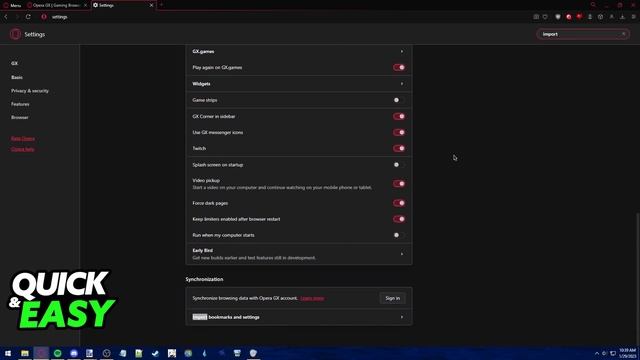Open Privacy & security in the sidebar
Image resolution: width=640 pixels, height=360 pixels.
30,91
